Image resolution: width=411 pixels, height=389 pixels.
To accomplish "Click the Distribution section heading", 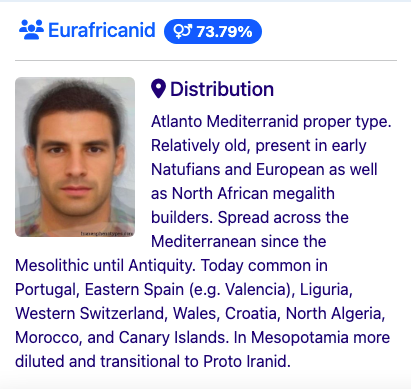I will click(222, 89).
